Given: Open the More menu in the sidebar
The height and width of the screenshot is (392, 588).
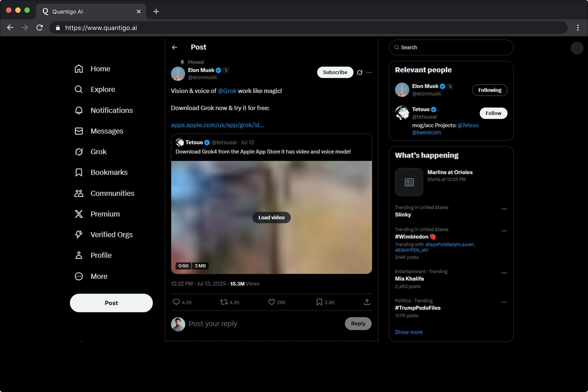Looking at the screenshot, I should [91, 276].
